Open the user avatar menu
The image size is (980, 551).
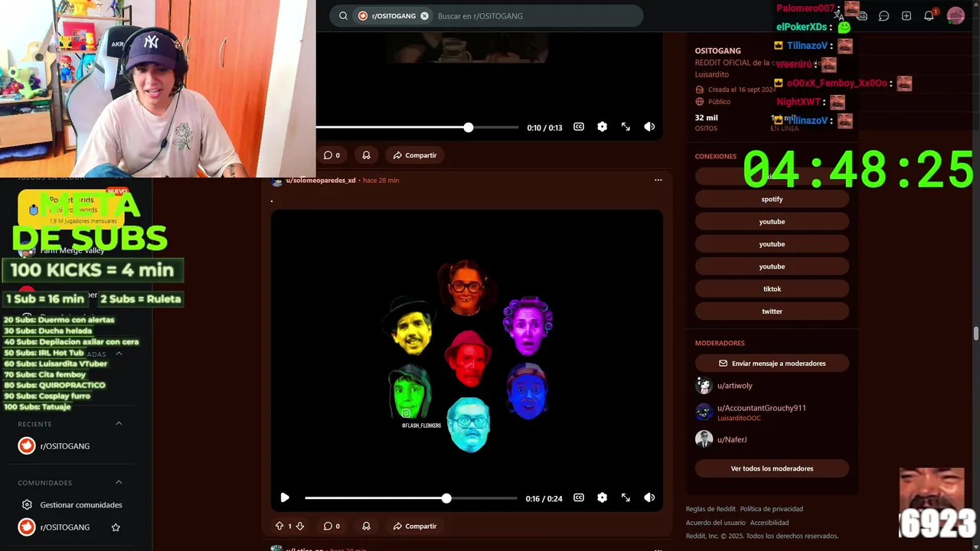pyautogui.click(x=955, y=16)
